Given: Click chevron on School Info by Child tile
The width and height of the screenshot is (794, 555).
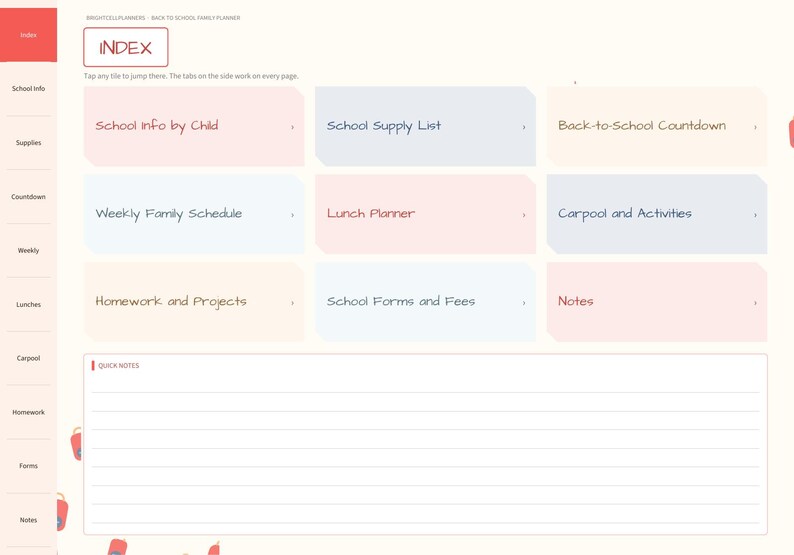Looking at the screenshot, I should pos(292,127).
